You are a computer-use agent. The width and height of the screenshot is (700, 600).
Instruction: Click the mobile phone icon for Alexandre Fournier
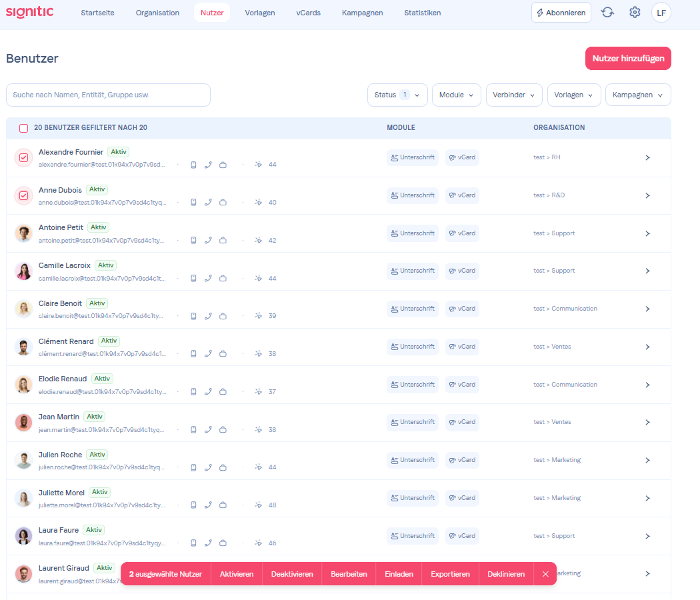(x=193, y=165)
